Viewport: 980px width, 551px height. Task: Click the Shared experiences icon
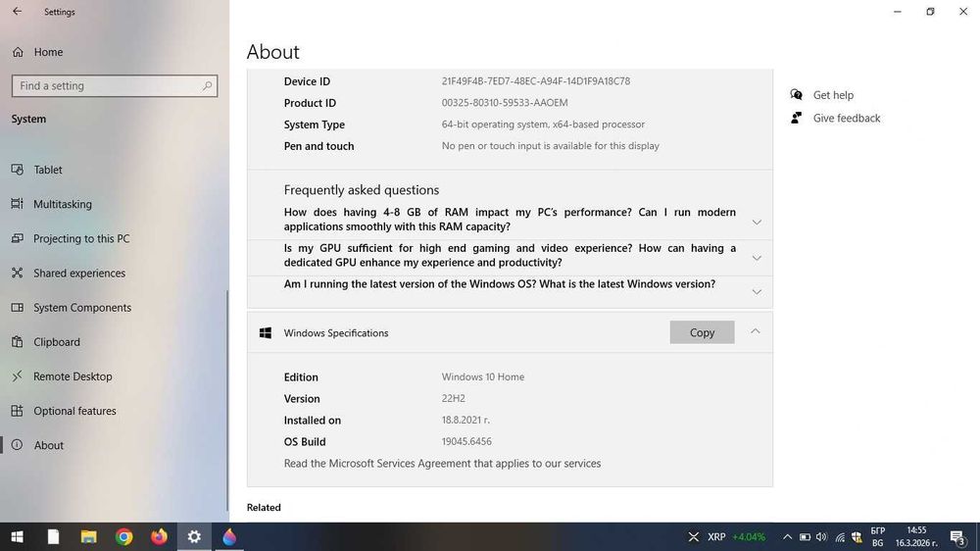pos(18,273)
